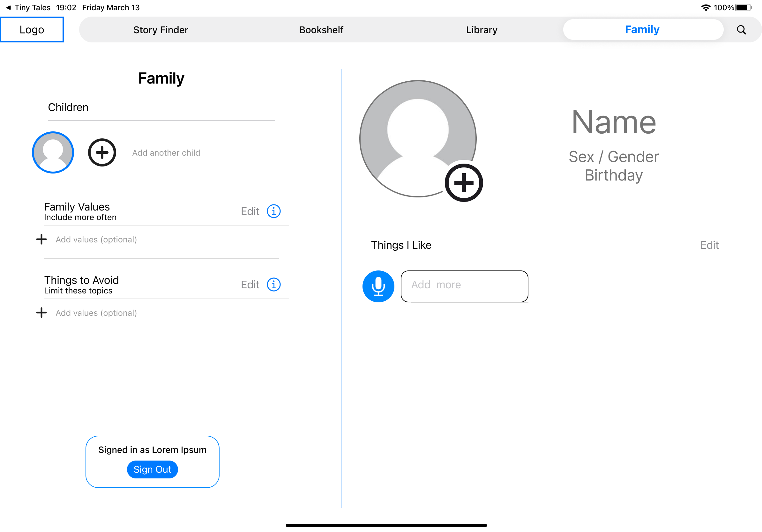The width and height of the screenshot is (762, 532).
Task: Open search with the magnifier icon
Action: click(741, 30)
